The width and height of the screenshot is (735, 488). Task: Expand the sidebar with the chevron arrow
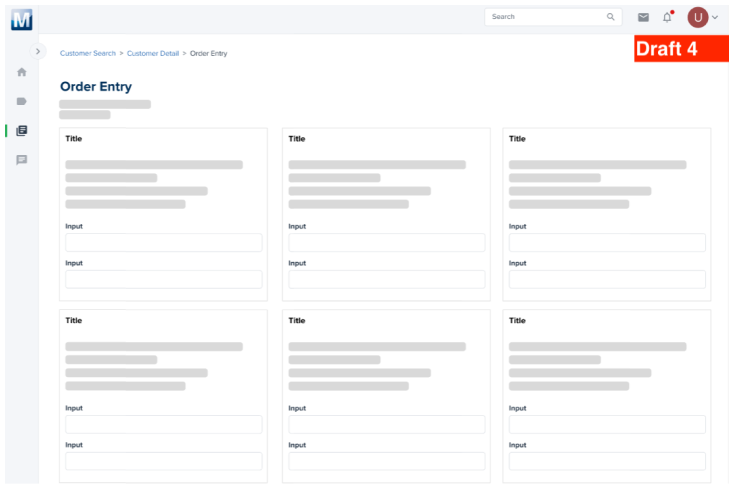(38, 51)
